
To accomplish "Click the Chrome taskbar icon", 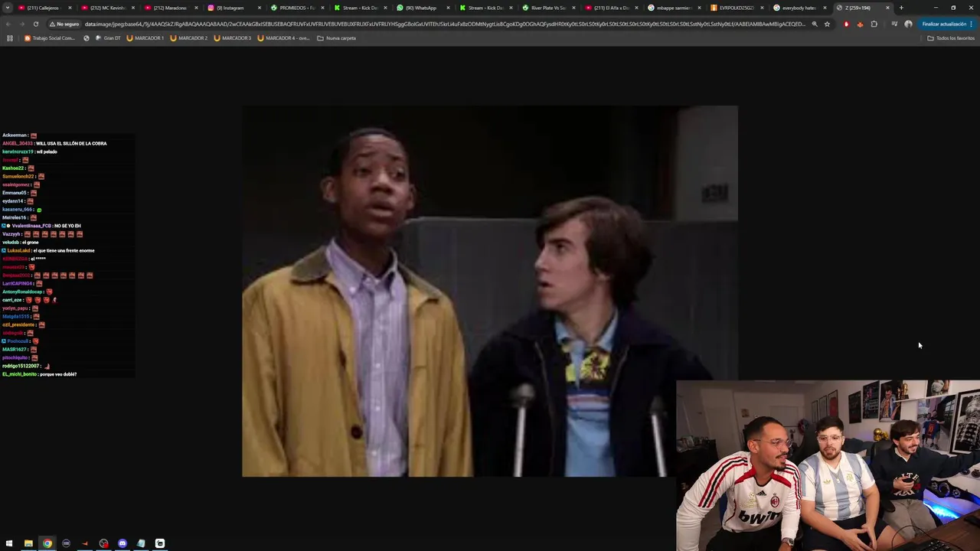I will click(47, 543).
